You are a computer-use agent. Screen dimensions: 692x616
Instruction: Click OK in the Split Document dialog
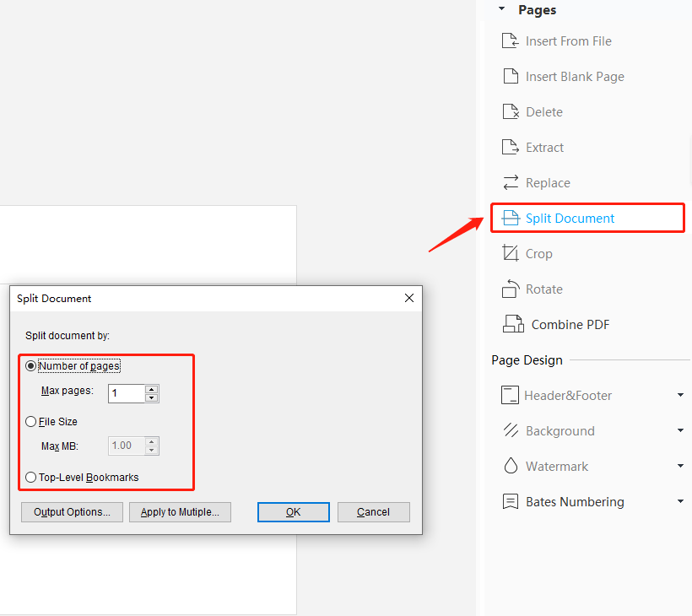[294, 512]
